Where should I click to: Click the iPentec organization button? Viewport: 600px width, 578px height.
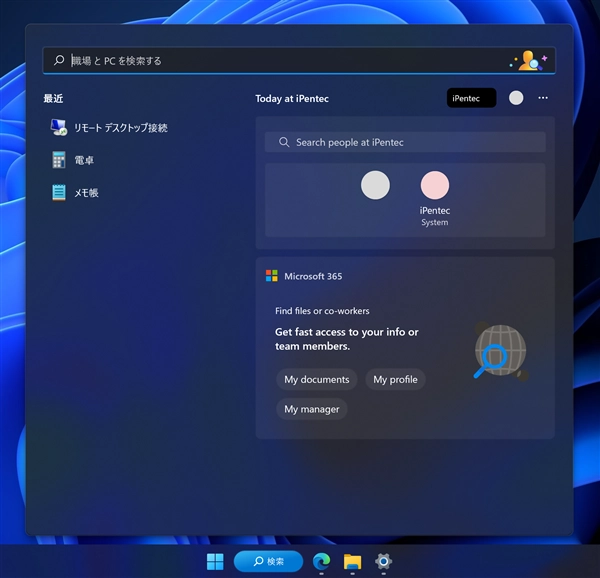[471, 98]
